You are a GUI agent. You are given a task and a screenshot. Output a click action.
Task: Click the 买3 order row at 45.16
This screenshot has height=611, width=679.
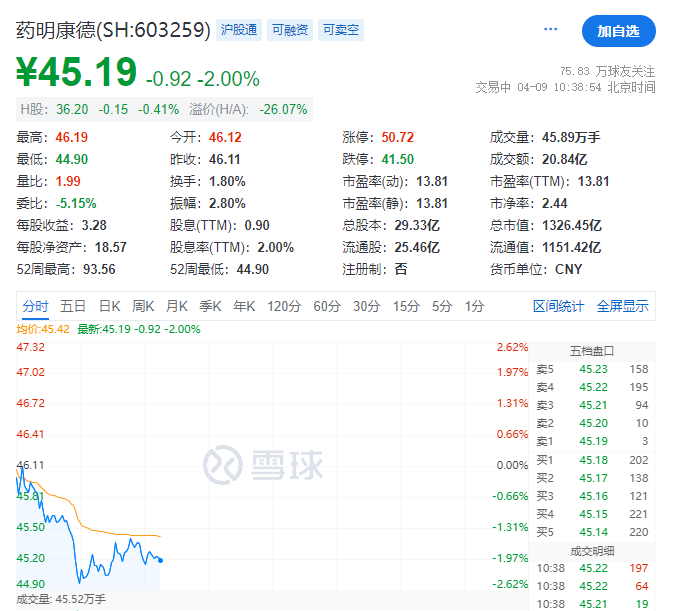point(592,496)
